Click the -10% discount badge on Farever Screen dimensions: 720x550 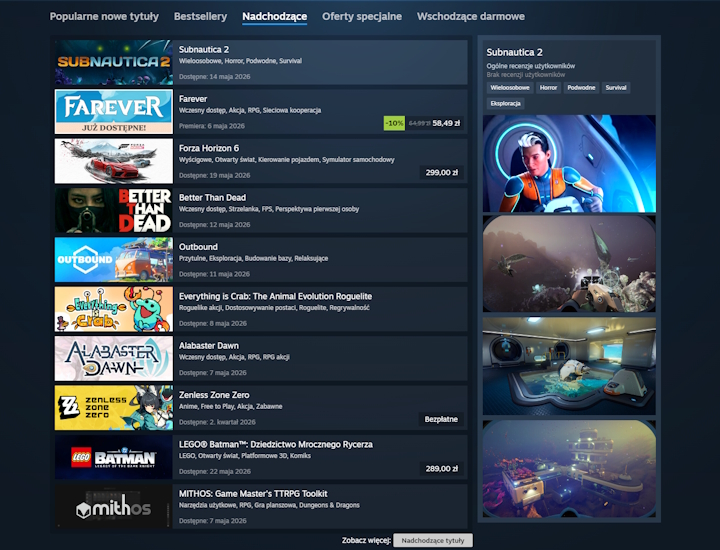(394, 123)
